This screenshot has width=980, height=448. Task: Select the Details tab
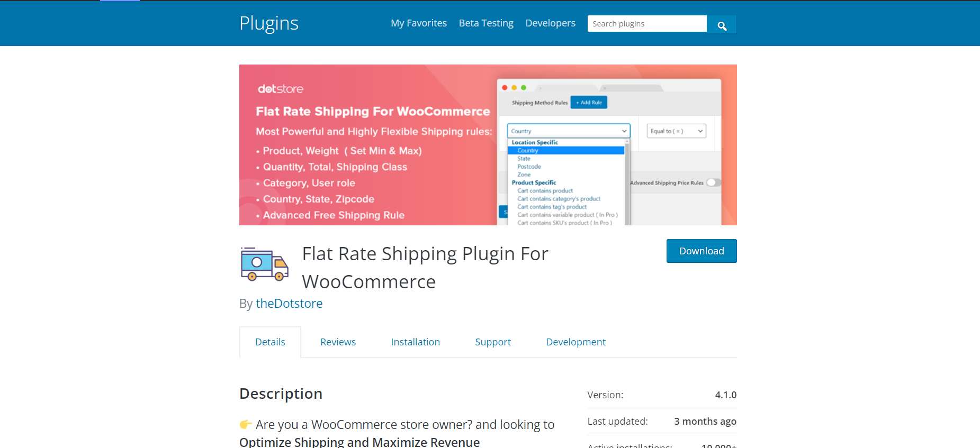click(270, 342)
